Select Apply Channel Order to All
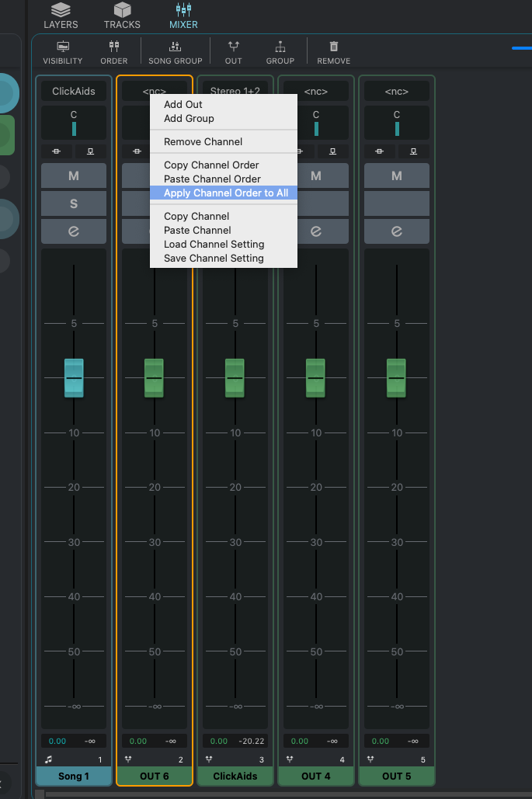The width and height of the screenshot is (532, 799). click(x=225, y=193)
